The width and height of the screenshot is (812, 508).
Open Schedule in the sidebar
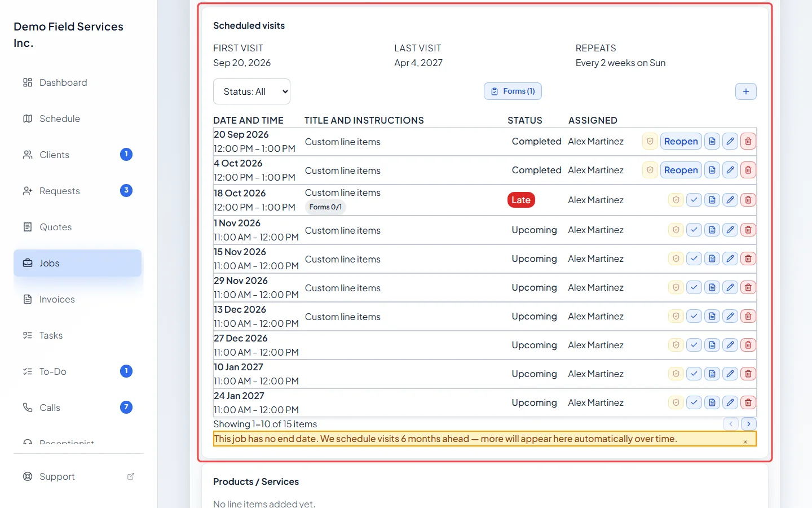[78, 119]
